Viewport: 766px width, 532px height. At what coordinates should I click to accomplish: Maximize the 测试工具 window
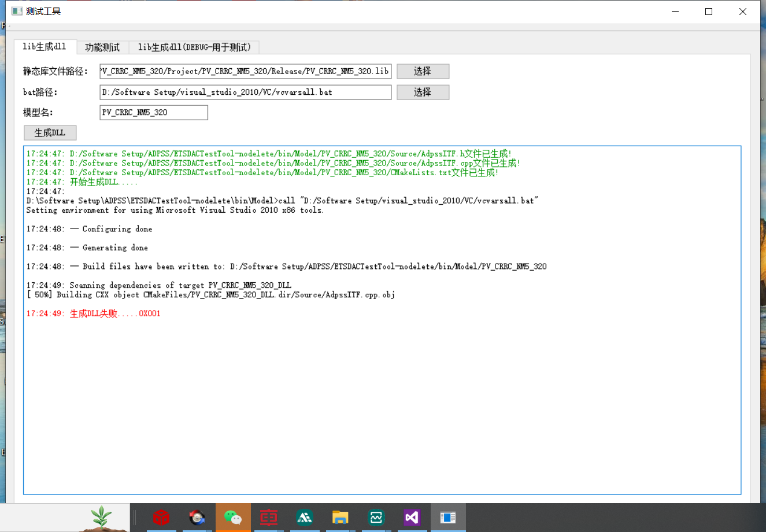point(709,12)
